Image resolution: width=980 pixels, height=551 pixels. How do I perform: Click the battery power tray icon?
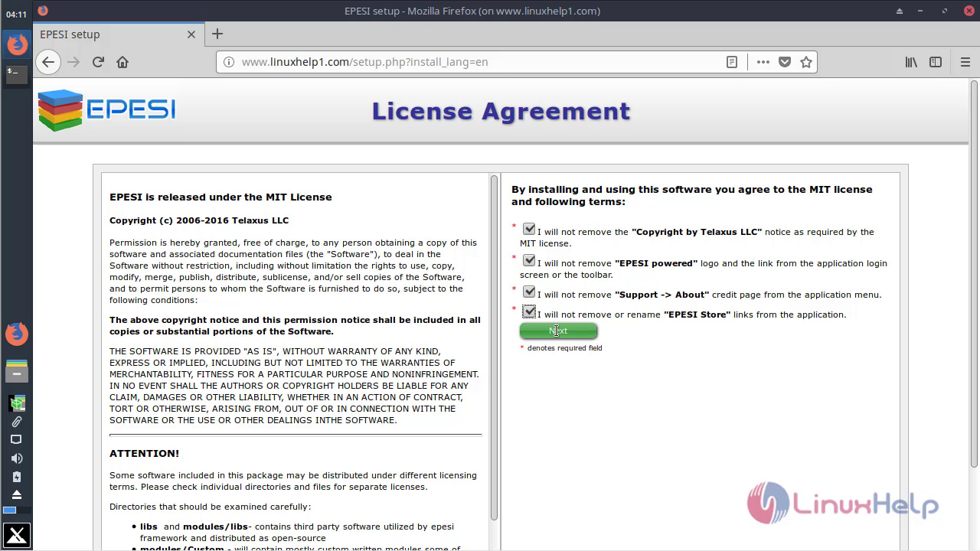pos(17,477)
